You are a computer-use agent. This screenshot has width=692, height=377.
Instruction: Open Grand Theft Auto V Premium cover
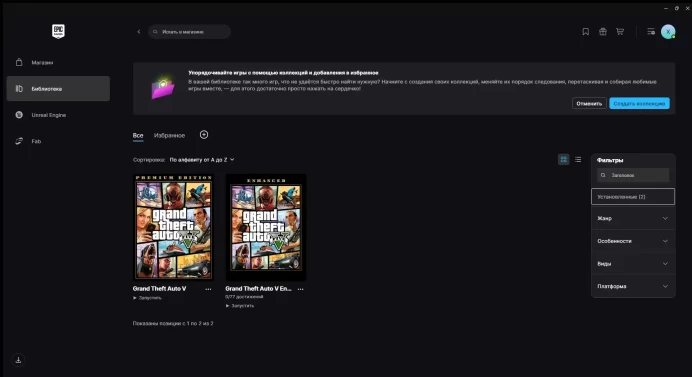(x=173, y=227)
